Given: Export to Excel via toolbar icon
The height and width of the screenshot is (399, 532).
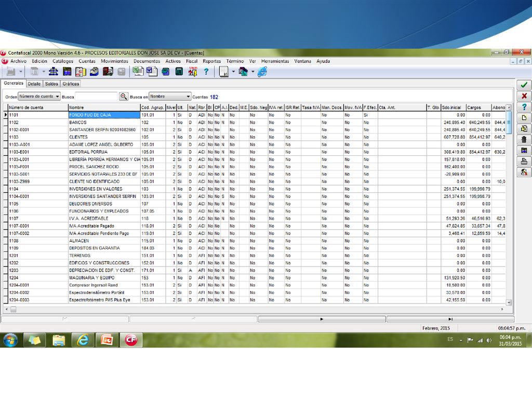Looking at the screenshot, I should [x=138, y=72].
